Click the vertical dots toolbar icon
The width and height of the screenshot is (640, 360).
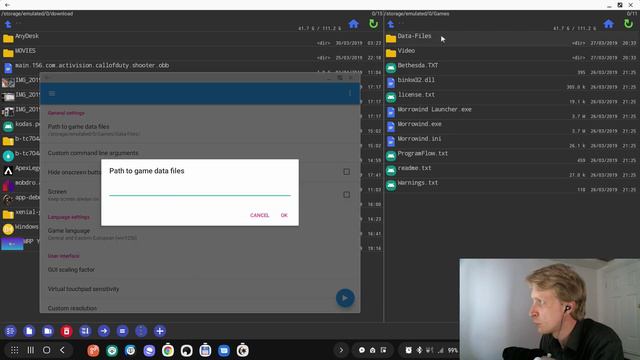(141, 331)
